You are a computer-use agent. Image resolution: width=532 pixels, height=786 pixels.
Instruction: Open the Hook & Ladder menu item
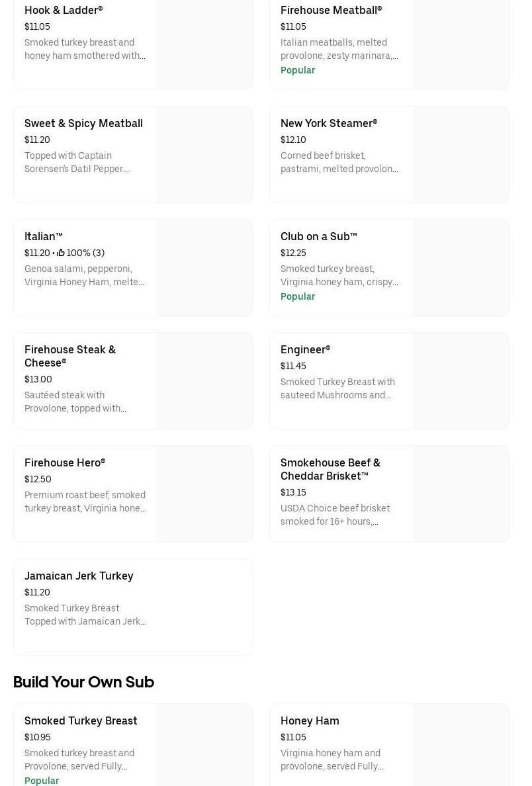[x=64, y=10]
